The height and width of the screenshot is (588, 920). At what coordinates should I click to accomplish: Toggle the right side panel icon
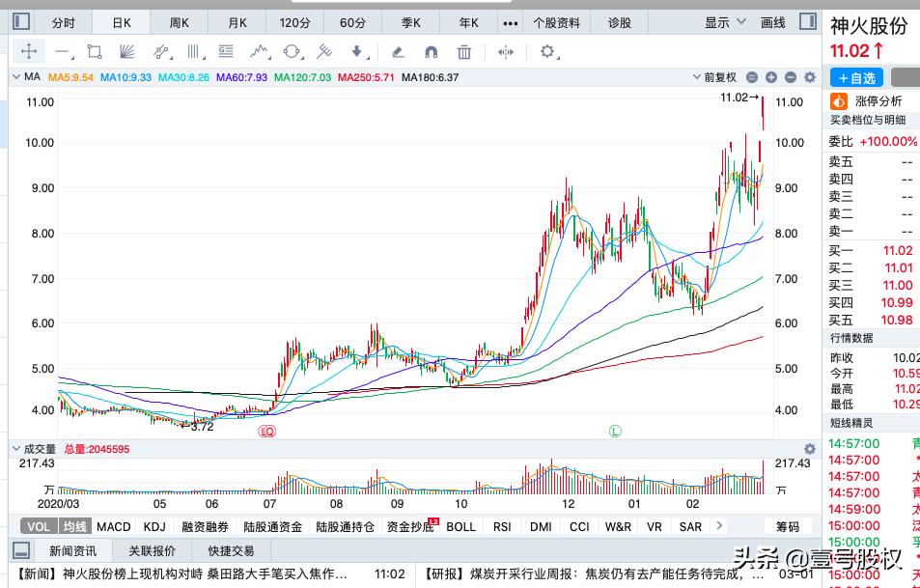[807, 21]
